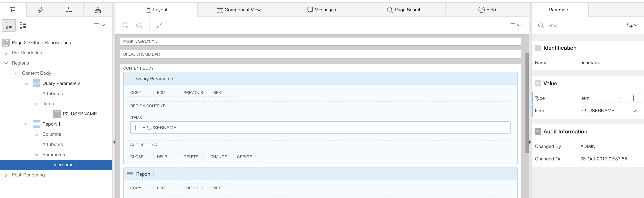Open the Rendering tree tab icon

pyautogui.click(x=12, y=10)
